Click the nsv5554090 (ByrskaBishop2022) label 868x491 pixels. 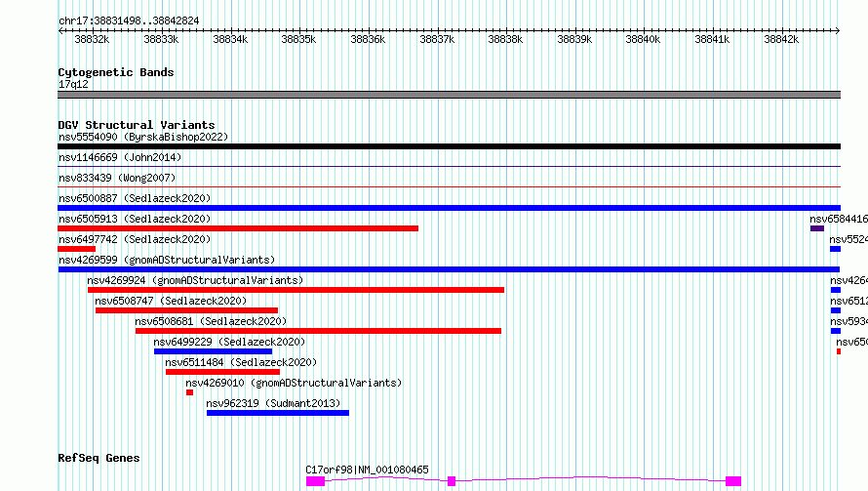coord(143,137)
